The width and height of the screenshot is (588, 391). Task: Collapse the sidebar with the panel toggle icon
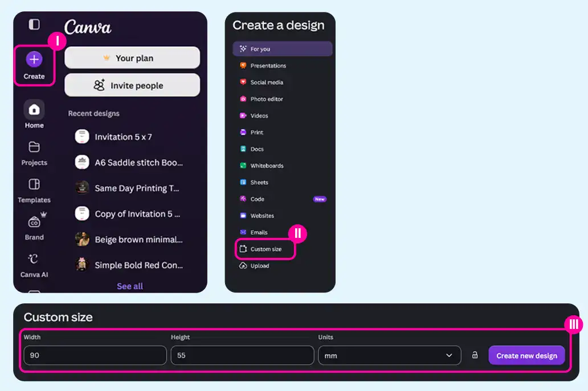point(34,24)
